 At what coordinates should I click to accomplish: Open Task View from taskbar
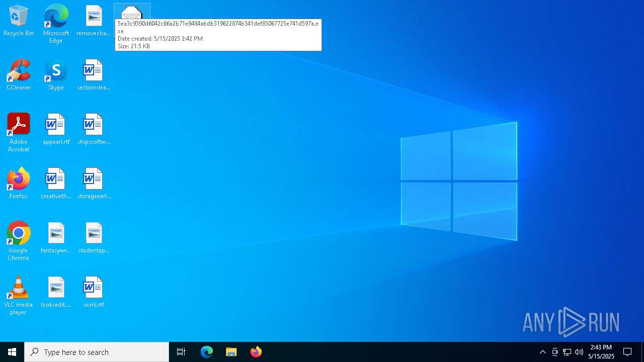pos(181,352)
